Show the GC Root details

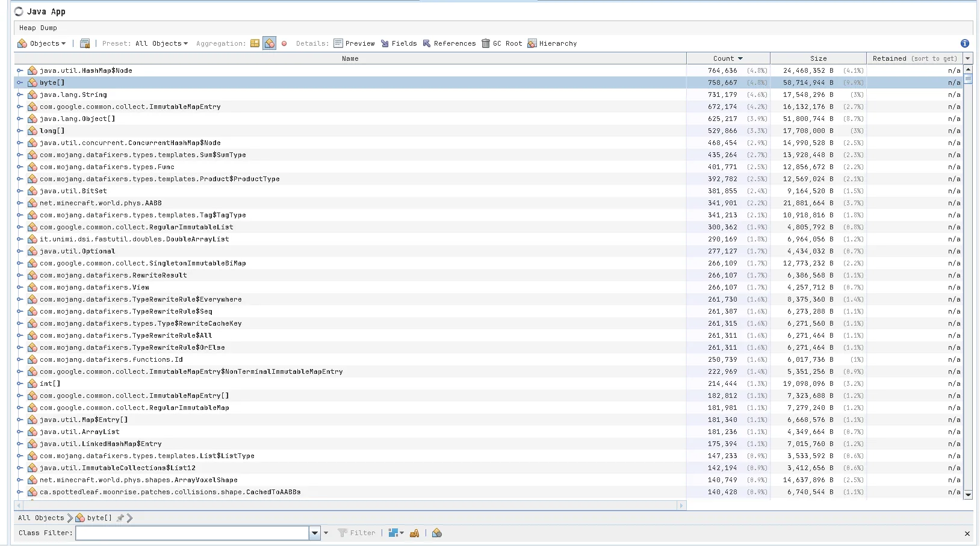(501, 43)
